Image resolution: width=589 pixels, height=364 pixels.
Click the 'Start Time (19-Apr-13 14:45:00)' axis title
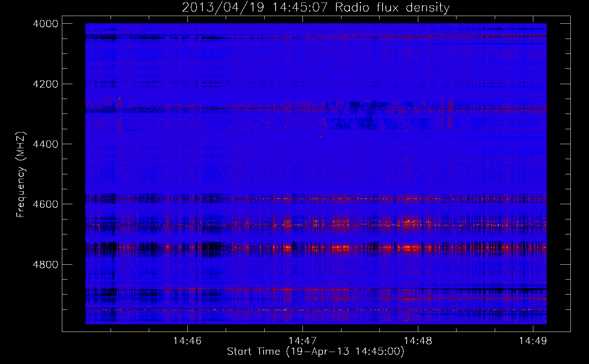(x=316, y=352)
